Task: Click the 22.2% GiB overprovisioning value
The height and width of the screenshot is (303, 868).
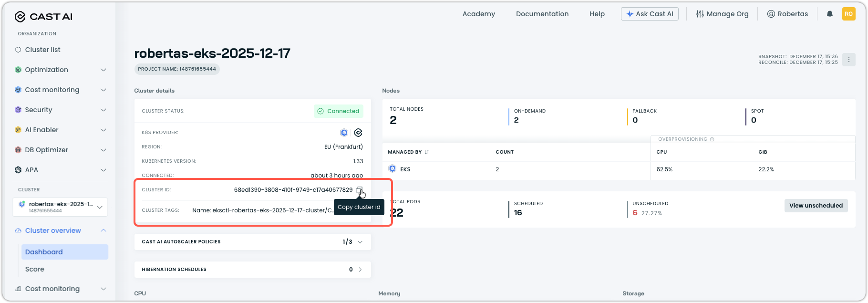Action: click(x=766, y=169)
